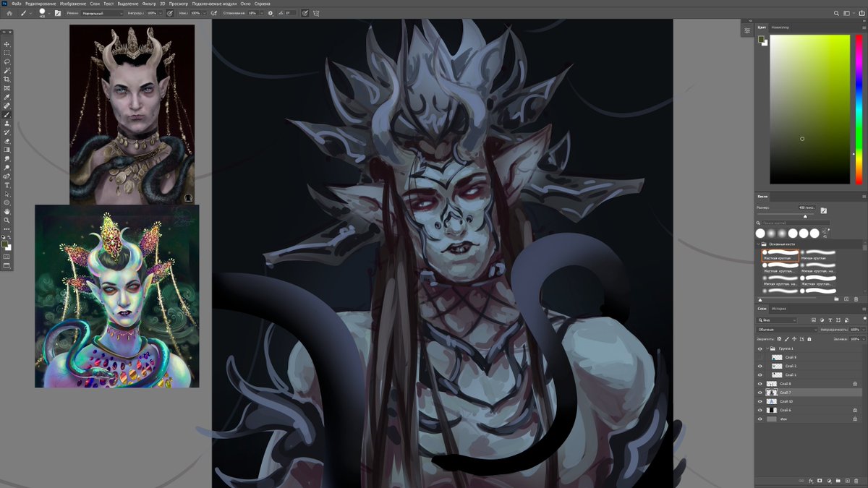Open the Изображение menu
Image resolution: width=868 pixels, height=488 pixels.
pos(72,4)
